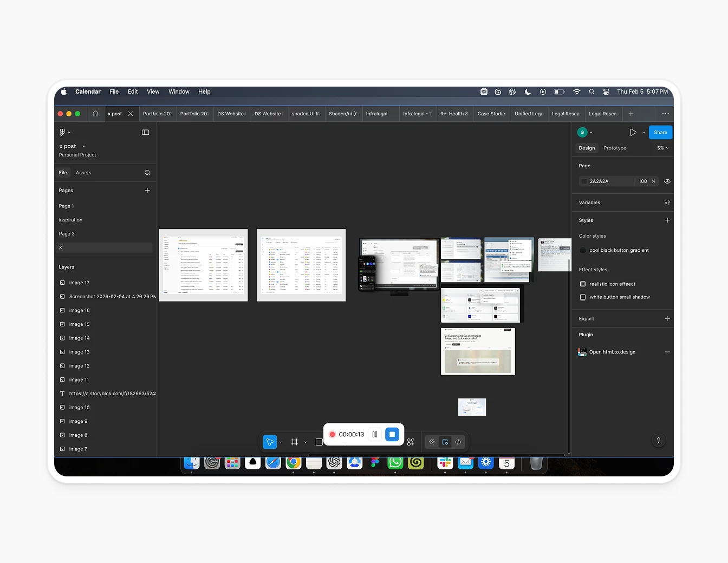
Task: Open the Actions grid icon in toolbar
Action: [411, 442]
